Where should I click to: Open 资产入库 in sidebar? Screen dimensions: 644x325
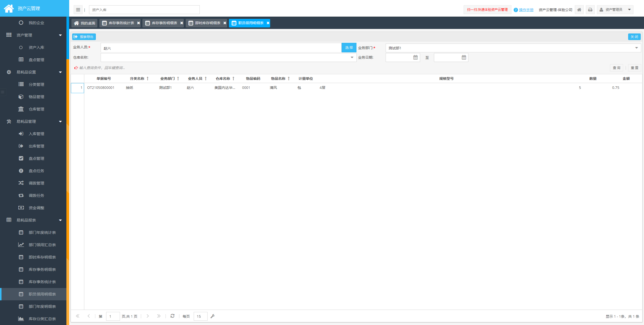[x=33, y=47]
